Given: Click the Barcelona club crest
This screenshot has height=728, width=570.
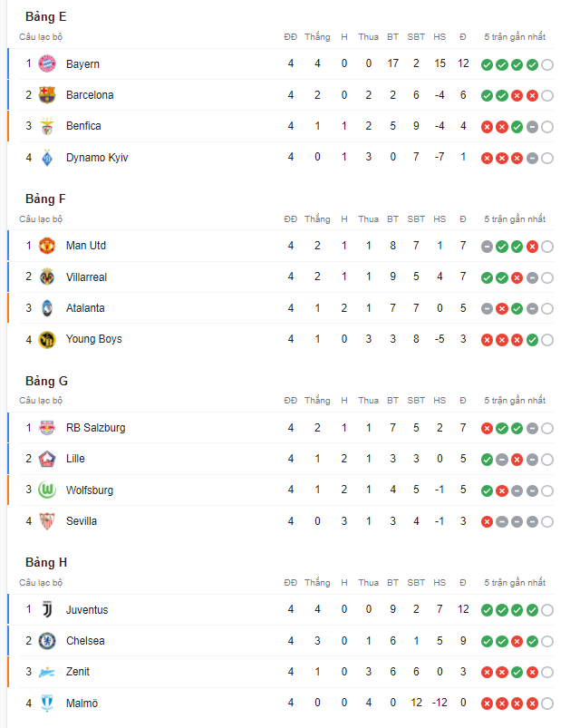Looking at the screenshot, I should coord(47,95).
